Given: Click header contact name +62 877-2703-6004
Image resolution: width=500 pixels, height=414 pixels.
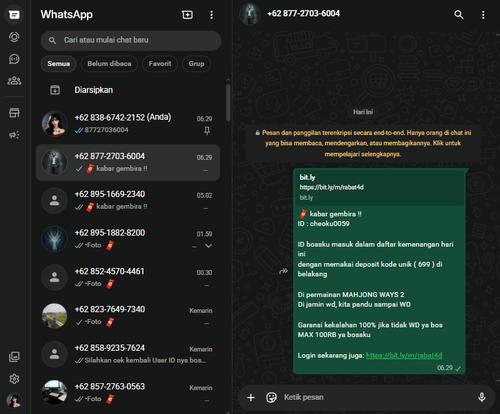Looking at the screenshot, I should pos(303,14).
